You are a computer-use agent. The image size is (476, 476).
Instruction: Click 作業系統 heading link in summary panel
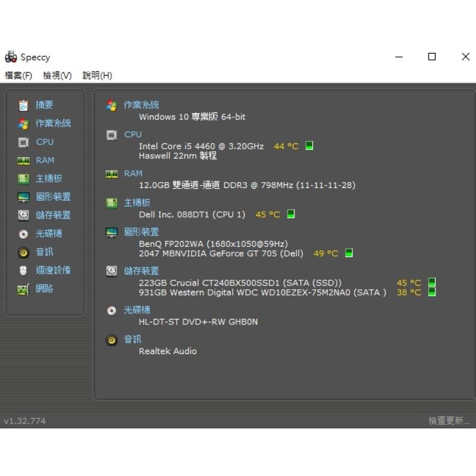pos(141,105)
